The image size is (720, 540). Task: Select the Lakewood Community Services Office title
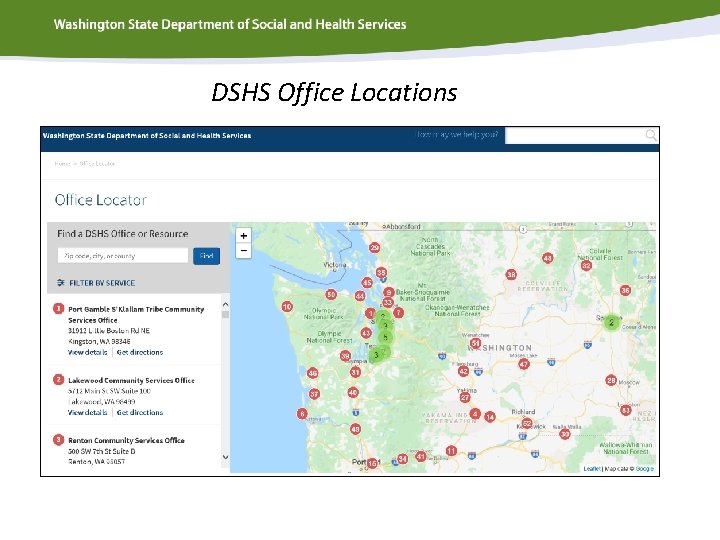(131, 380)
